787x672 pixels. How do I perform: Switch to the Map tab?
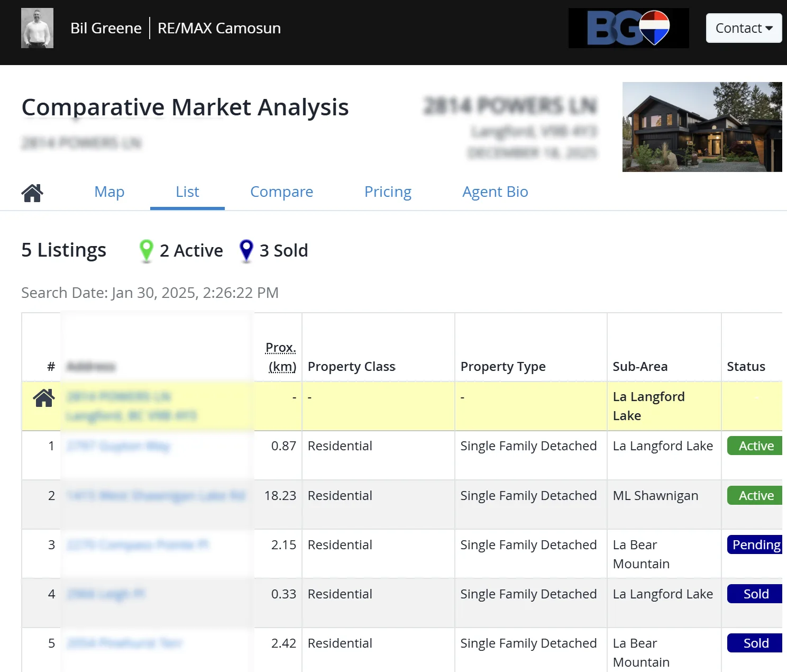(x=109, y=192)
